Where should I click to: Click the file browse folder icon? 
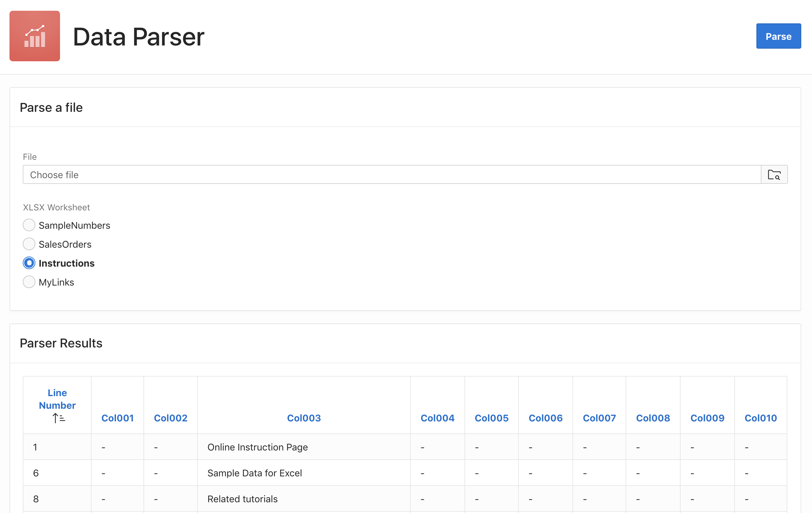(x=774, y=175)
